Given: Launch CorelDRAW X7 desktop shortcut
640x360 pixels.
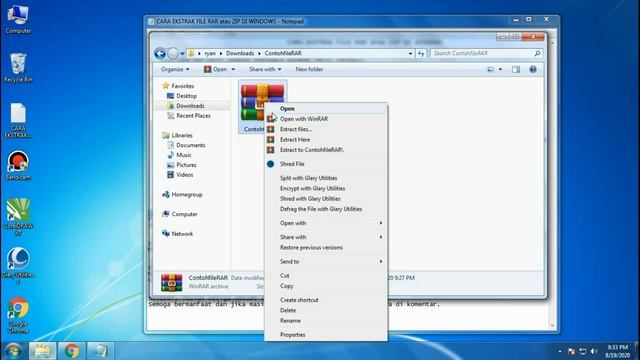Looking at the screenshot, I should point(18,217).
